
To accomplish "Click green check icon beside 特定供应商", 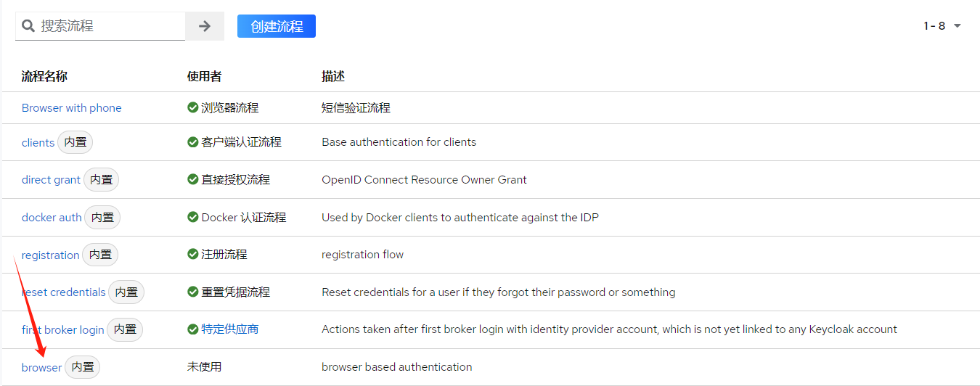I will click(193, 329).
